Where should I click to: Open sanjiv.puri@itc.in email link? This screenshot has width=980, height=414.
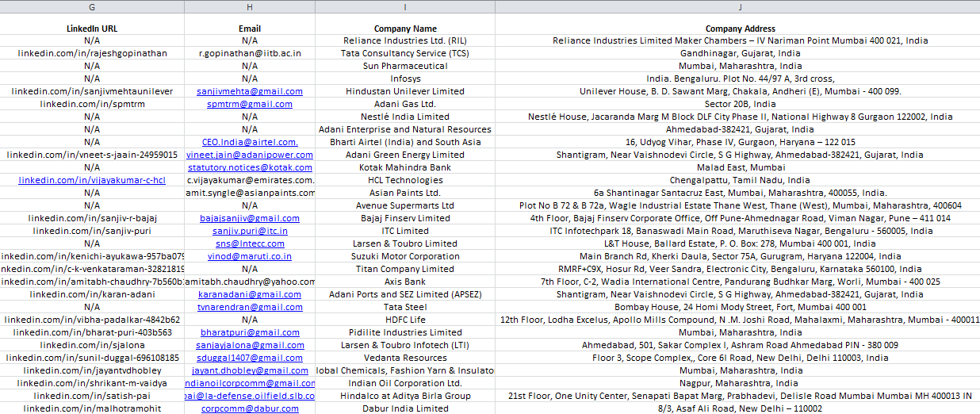coord(250,231)
